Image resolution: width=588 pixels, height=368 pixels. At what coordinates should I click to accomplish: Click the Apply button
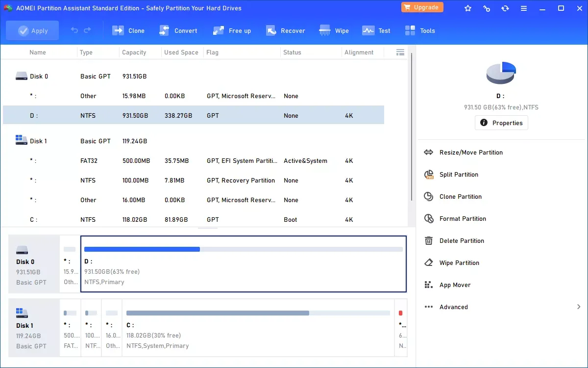(x=32, y=30)
